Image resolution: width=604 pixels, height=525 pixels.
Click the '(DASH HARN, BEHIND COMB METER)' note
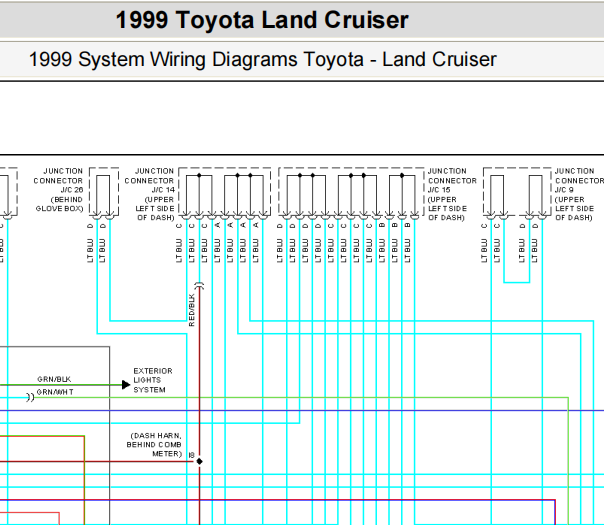(154, 445)
